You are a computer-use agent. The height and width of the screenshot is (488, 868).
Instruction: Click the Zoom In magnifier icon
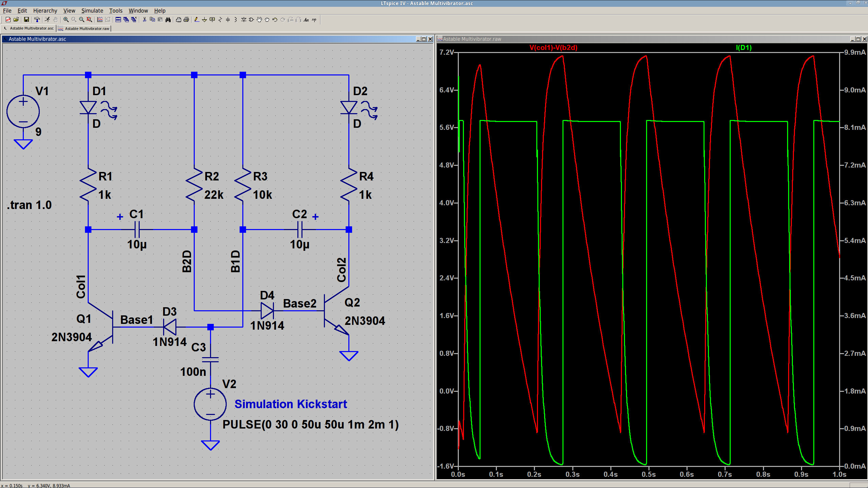[66, 20]
